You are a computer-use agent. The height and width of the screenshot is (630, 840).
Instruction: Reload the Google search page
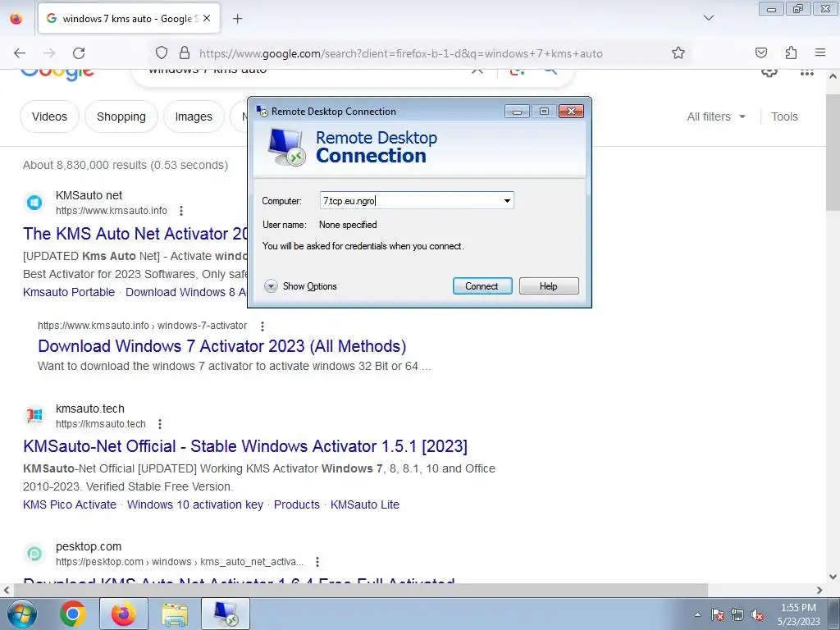[x=79, y=53]
